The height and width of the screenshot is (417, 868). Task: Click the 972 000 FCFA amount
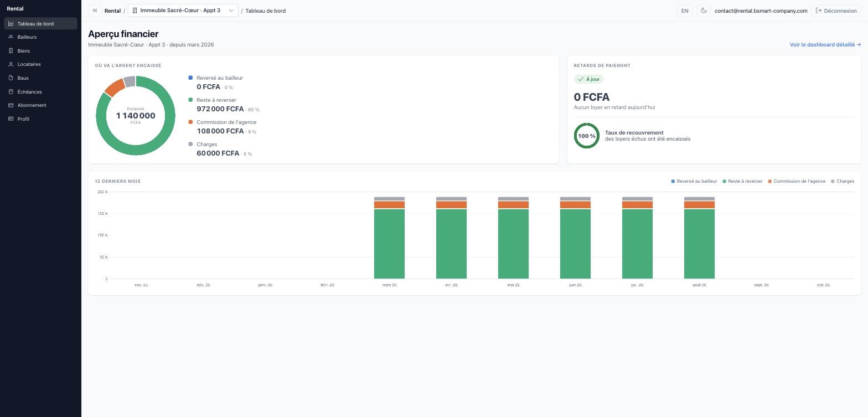click(220, 109)
